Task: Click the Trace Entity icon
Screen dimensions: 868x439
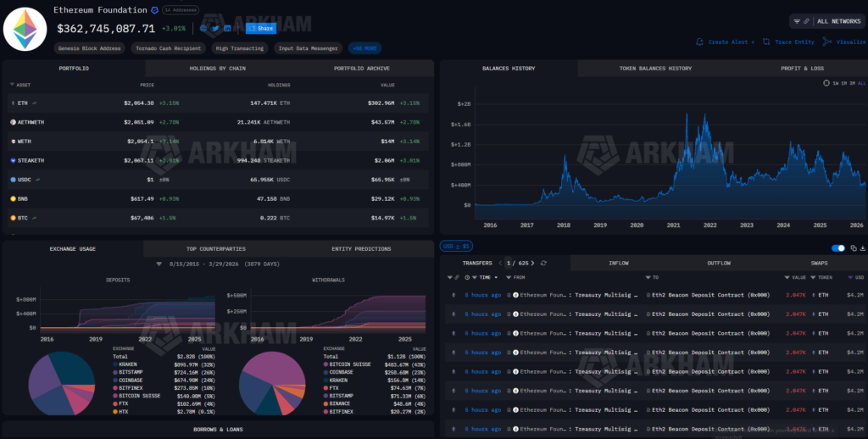Action: (766, 42)
